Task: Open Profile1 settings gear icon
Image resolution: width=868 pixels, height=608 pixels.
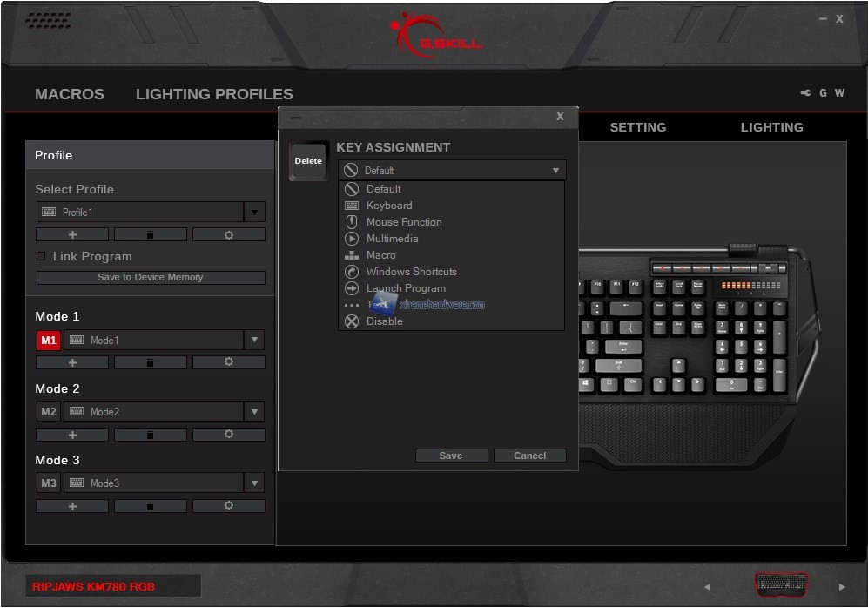Action: tap(228, 235)
